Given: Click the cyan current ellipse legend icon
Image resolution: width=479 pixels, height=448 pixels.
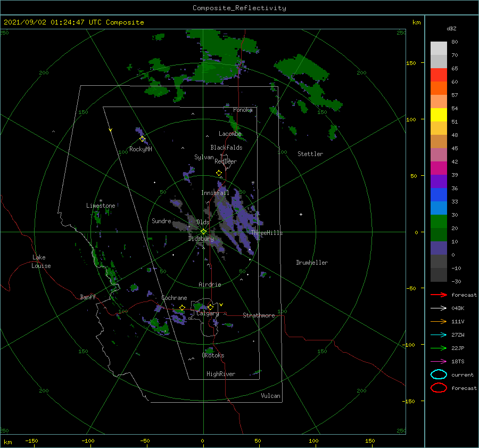Looking at the screenshot, I should [x=439, y=374].
